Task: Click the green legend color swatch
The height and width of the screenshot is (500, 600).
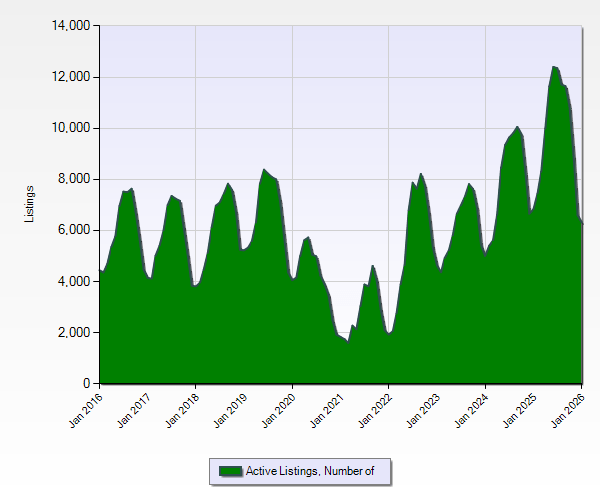Action: pos(230,471)
